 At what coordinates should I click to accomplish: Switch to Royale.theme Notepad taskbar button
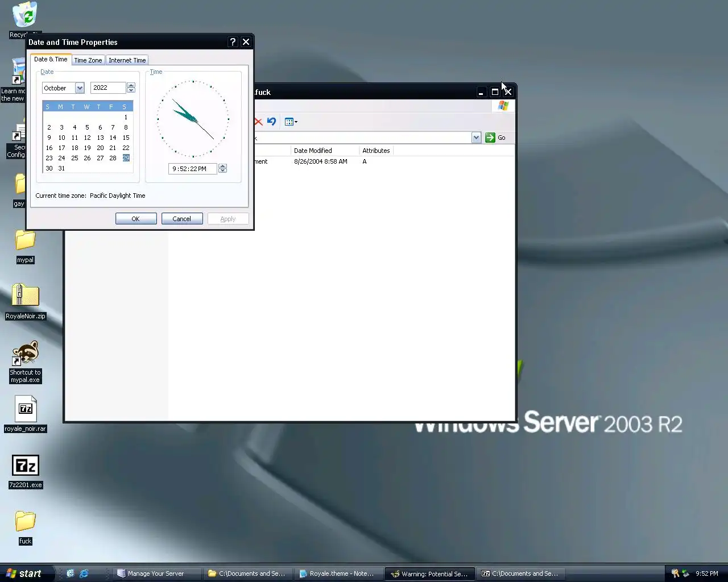(x=338, y=573)
